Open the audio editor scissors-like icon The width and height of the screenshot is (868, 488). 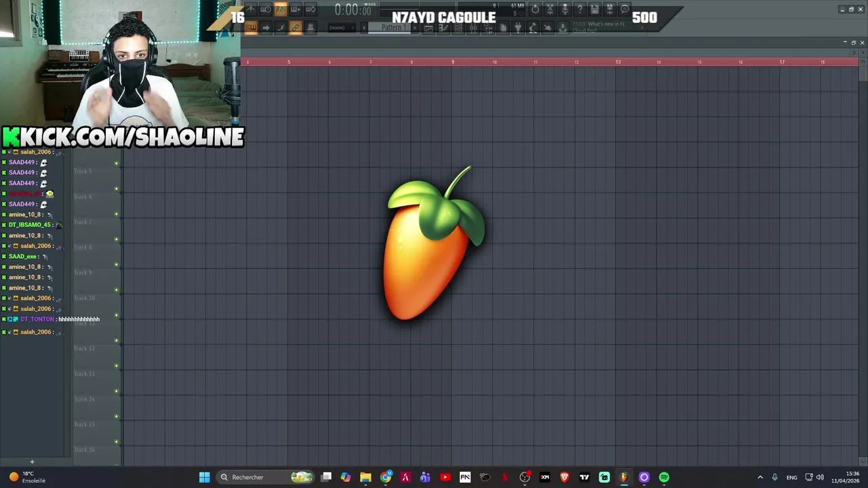point(550,9)
